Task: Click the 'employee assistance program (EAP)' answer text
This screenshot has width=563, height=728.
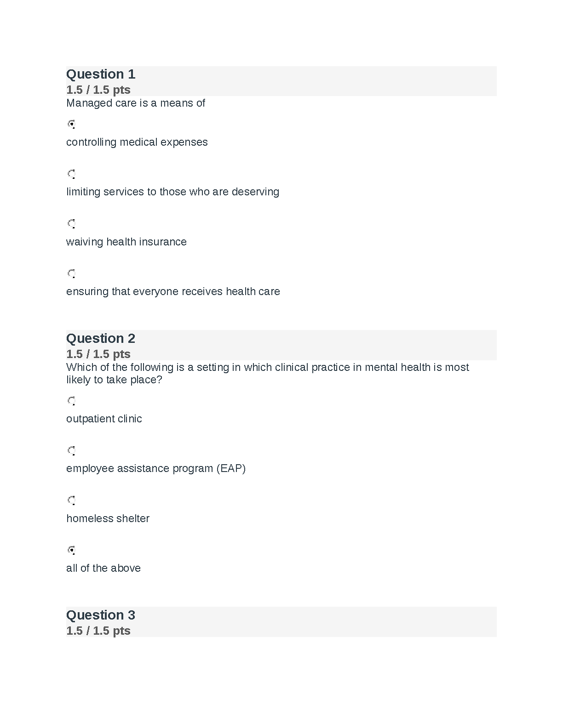Action: (156, 468)
